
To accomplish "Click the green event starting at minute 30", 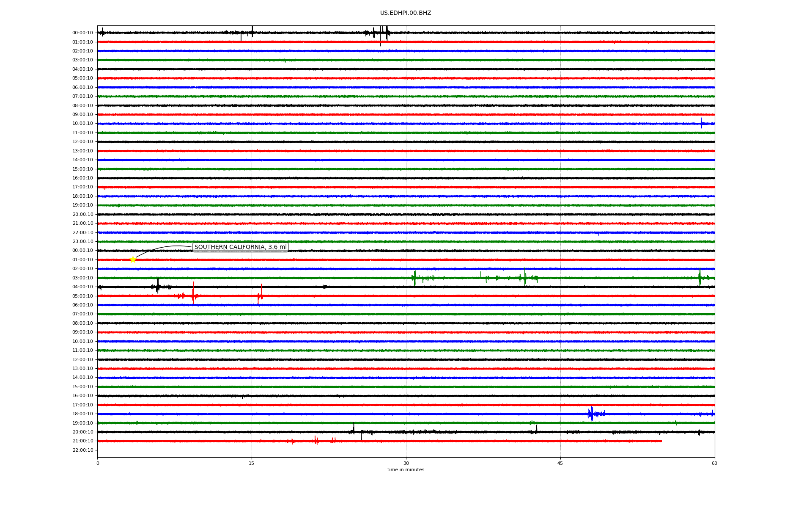I will [414, 278].
